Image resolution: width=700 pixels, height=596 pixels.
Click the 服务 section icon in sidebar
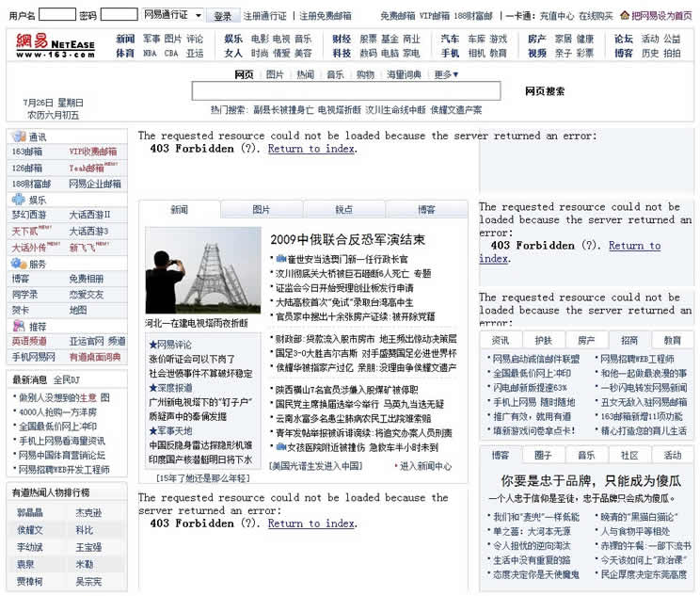tap(19, 264)
